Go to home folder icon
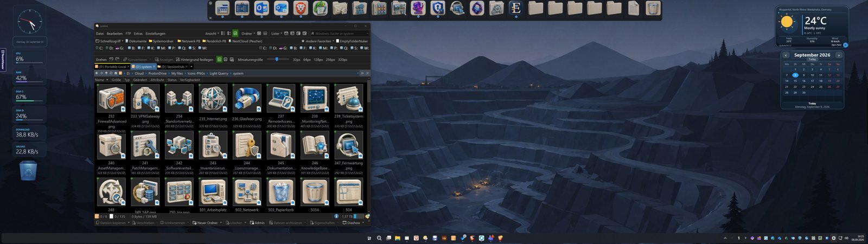 pyautogui.click(x=116, y=73)
